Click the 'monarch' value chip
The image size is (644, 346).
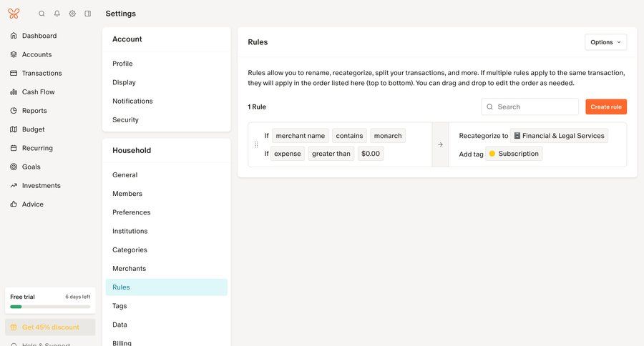tap(388, 135)
